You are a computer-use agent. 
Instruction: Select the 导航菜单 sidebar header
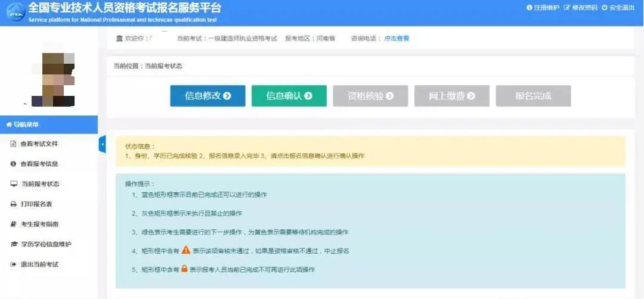click(49, 124)
